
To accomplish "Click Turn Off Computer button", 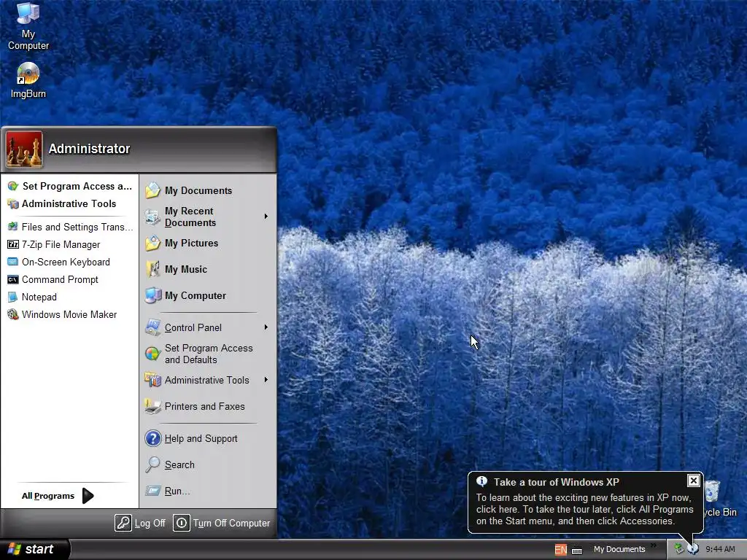I will coord(222,523).
